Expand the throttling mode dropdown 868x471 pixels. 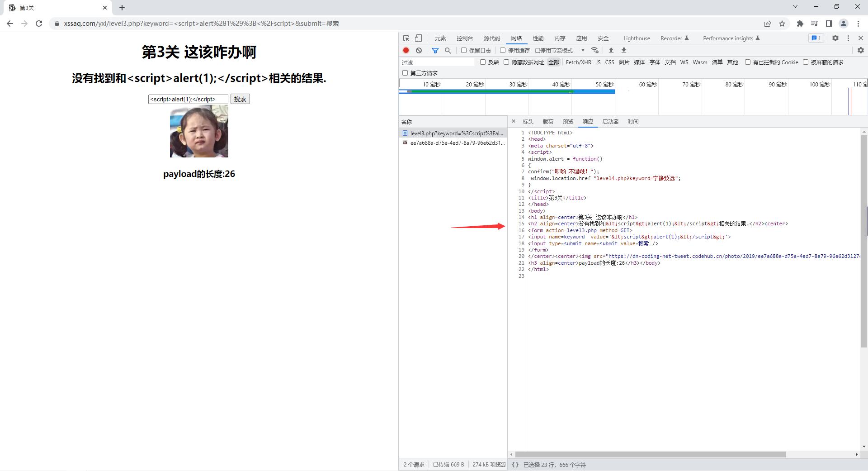point(560,50)
